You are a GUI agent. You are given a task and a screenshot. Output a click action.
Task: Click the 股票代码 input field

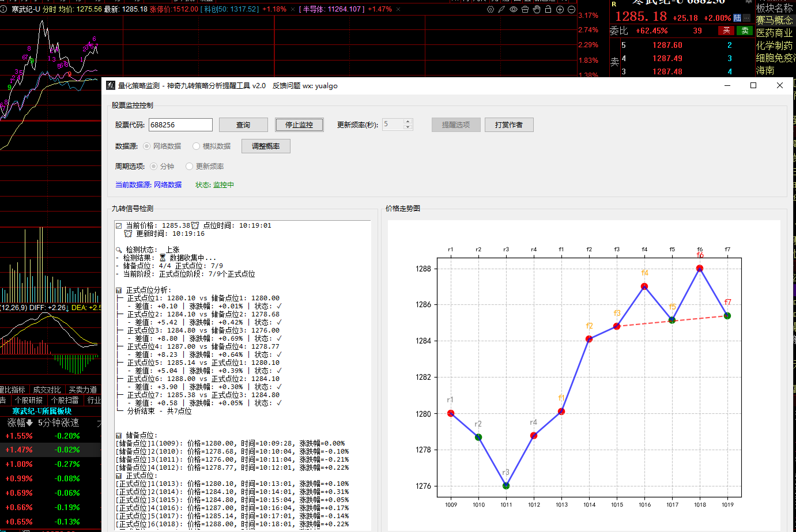[180, 125]
